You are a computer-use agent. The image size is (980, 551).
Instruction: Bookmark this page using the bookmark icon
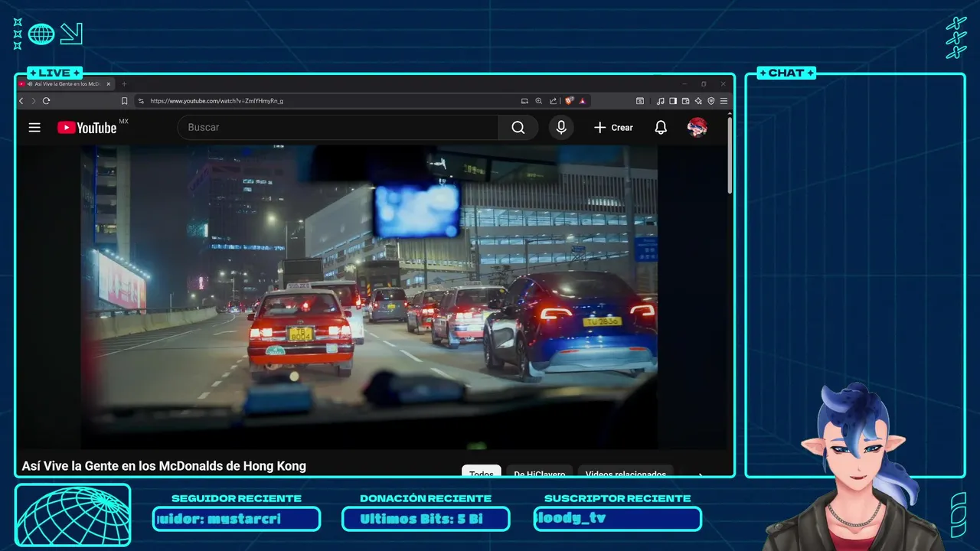(x=124, y=101)
